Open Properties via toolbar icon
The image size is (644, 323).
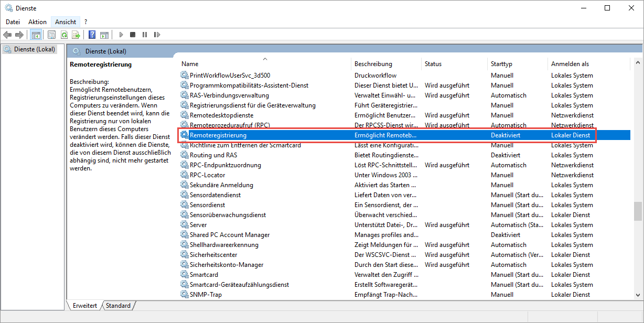pos(51,35)
